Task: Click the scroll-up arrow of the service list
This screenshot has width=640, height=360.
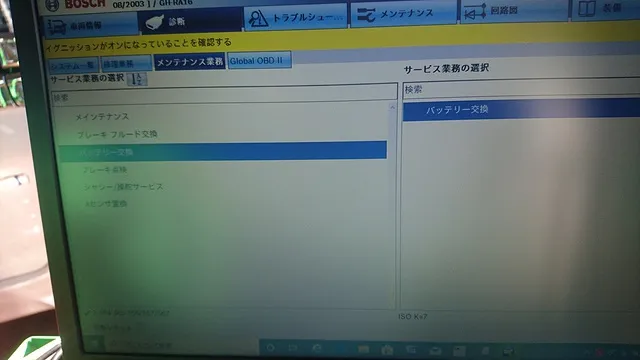Action: (x=392, y=108)
